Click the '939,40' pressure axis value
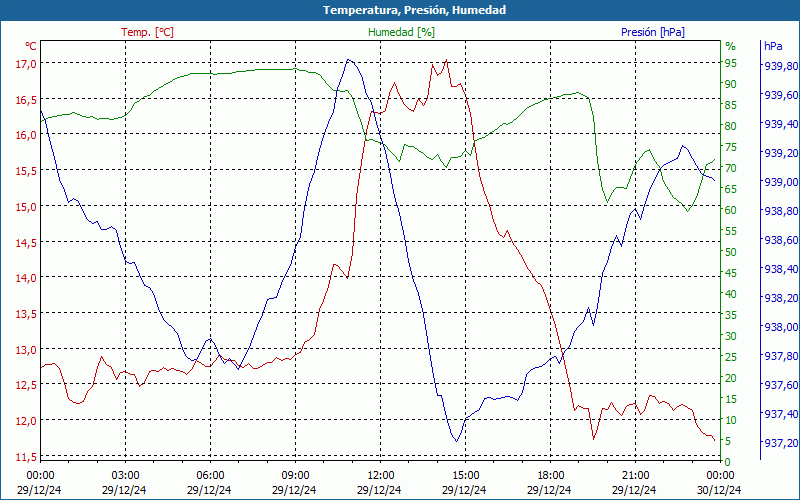Image resolution: width=800 pixels, height=500 pixels. coord(779,124)
